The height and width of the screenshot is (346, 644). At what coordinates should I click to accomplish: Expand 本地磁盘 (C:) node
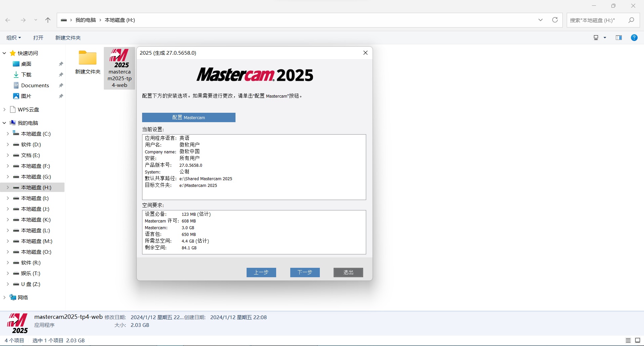[x=8, y=134]
